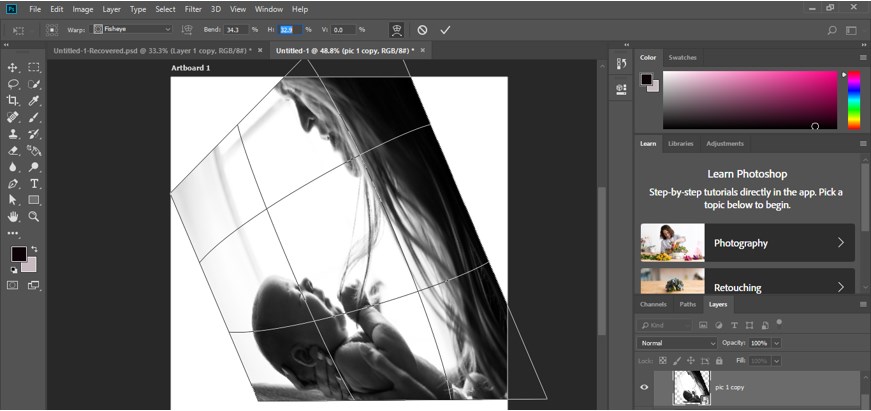Select the Rectangle shape tool
Image resolution: width=871 pixels, height=411 pixels.
coord(34,200)
